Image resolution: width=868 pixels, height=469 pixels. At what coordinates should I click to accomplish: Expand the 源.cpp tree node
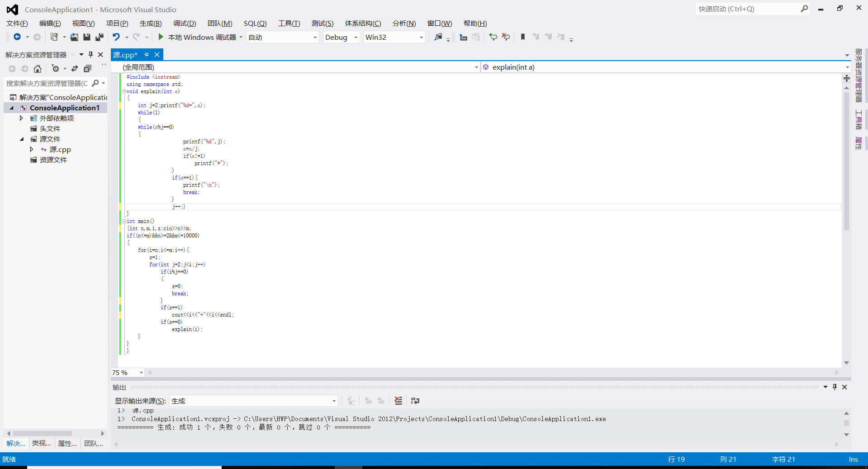pos(31,149)
